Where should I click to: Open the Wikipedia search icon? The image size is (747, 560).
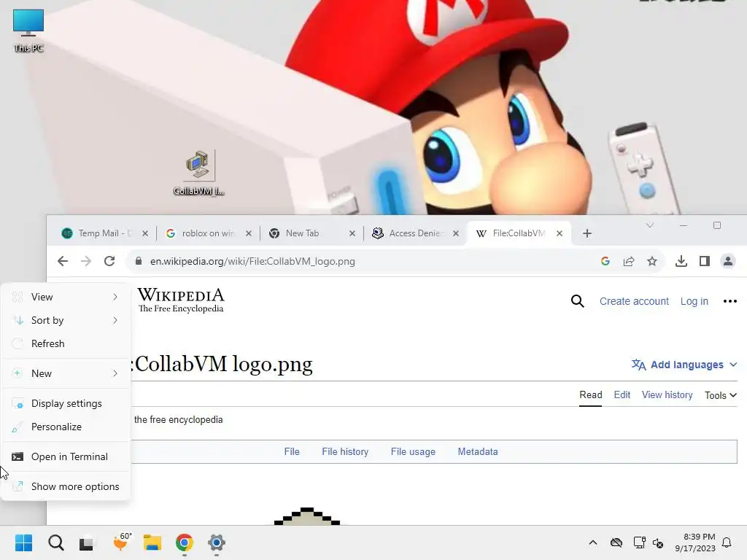pyautogui.click(x=578, y=301)
